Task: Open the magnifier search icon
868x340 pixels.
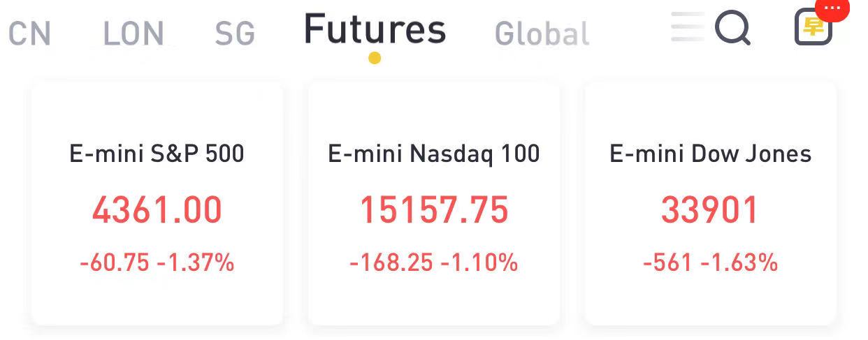Action: coord(732,29)
